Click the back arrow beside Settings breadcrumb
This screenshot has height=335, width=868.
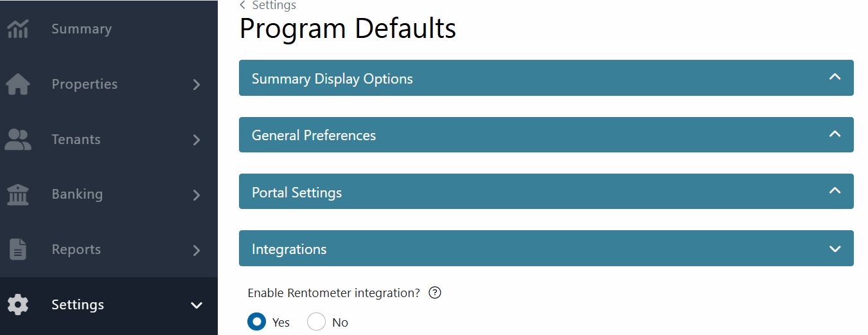243,5
